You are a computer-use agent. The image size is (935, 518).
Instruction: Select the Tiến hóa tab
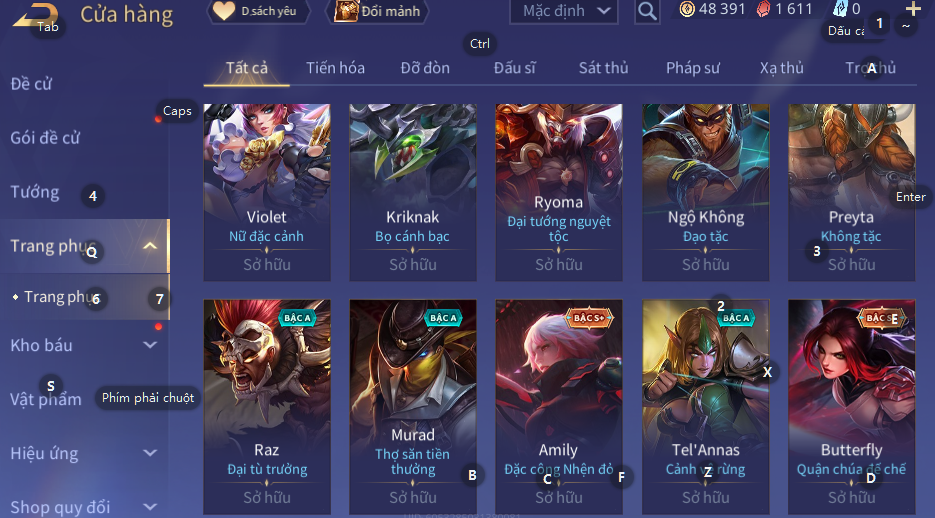tap(335, 68)
